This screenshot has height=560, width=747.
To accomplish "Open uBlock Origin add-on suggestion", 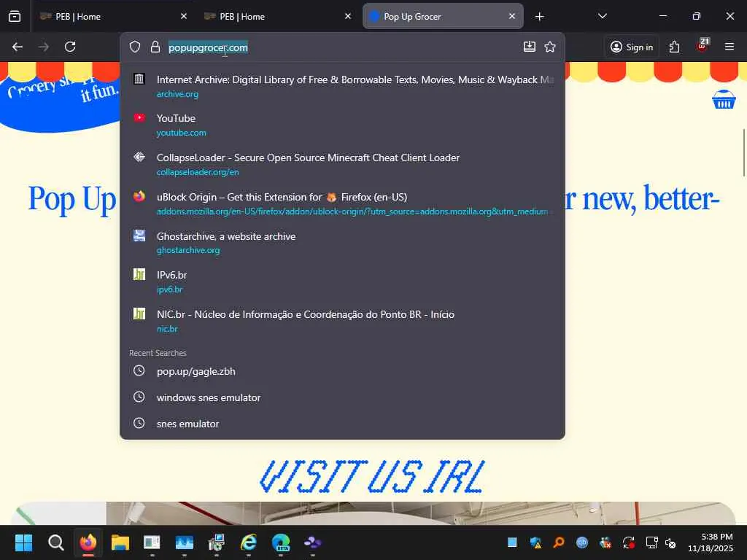I will pos(343,204).
